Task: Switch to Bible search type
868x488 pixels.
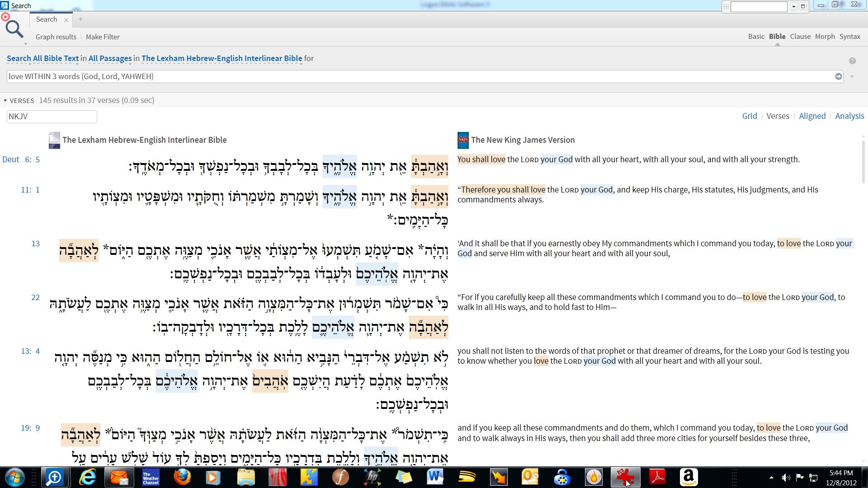Action: coord(777,37)
